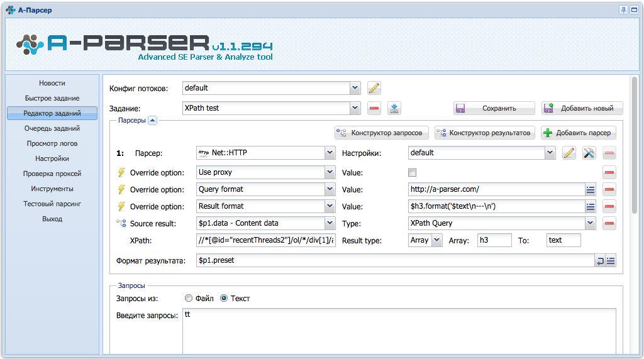
Task: Open the parser tools wrench icon
Action: coord(589,153)
